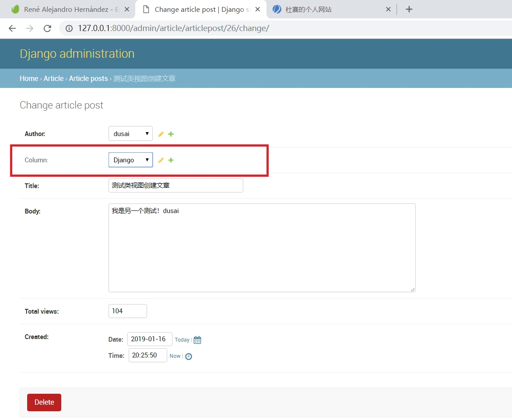The height and width of the screenshot is (420, 512).
Task: Click the Date field showing 2019-01-16
Action: pos(150,339)
